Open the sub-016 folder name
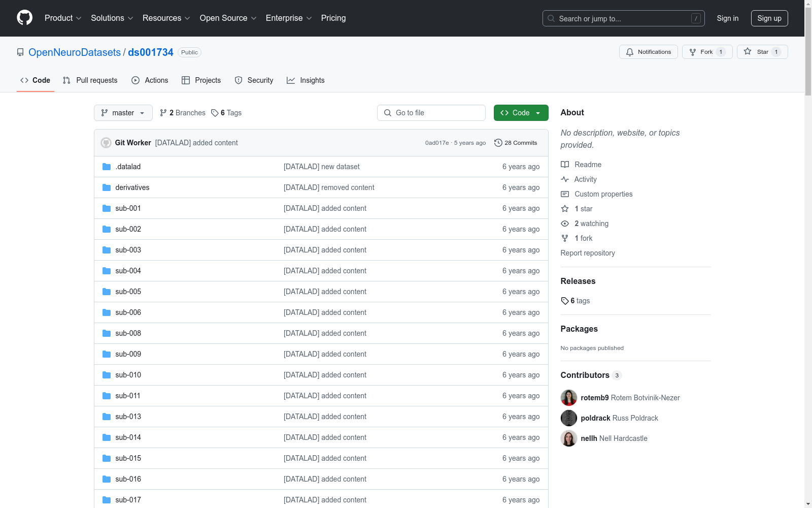 coord(128,479)
